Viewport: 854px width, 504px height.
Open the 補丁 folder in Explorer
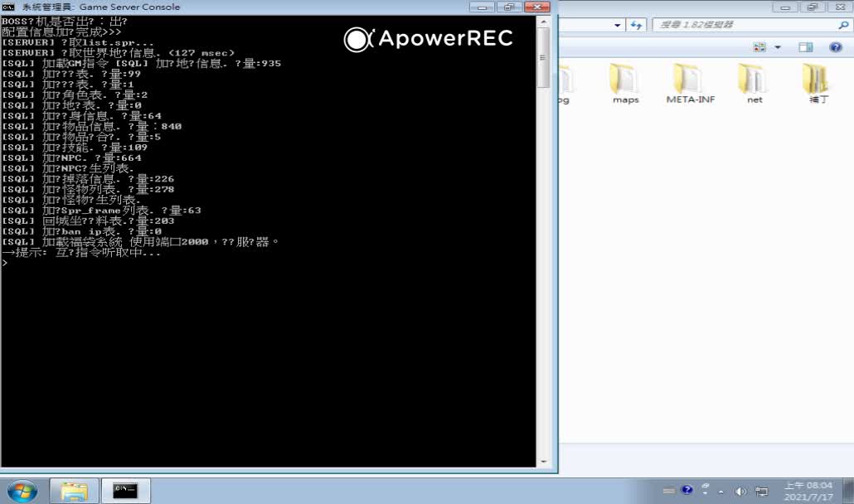tap(818, 83)
